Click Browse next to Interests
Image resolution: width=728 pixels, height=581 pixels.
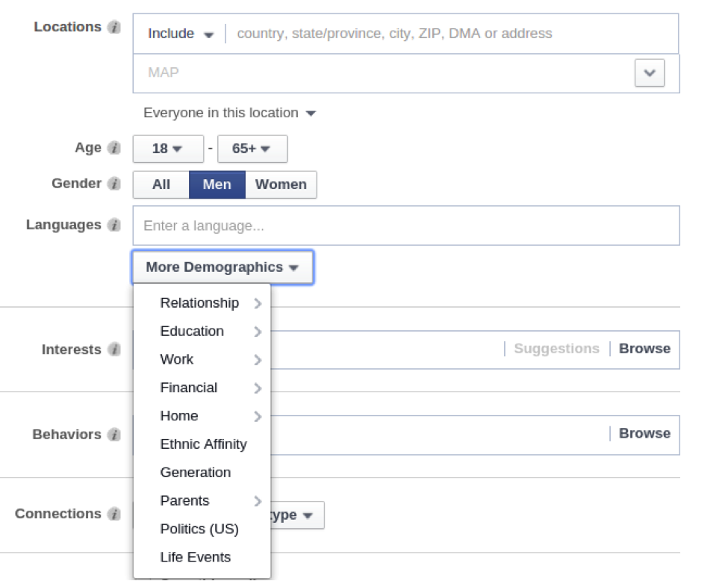(644, 348)
